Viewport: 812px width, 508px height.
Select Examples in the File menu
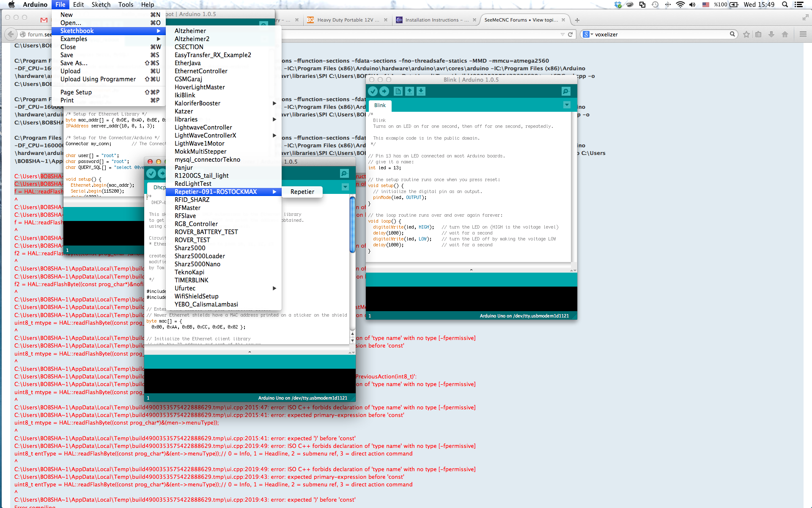[74, 39]
